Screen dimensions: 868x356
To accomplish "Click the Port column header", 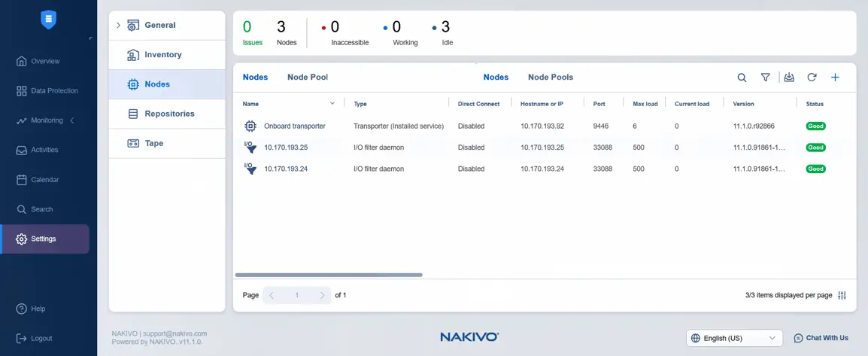I will 599,104.
